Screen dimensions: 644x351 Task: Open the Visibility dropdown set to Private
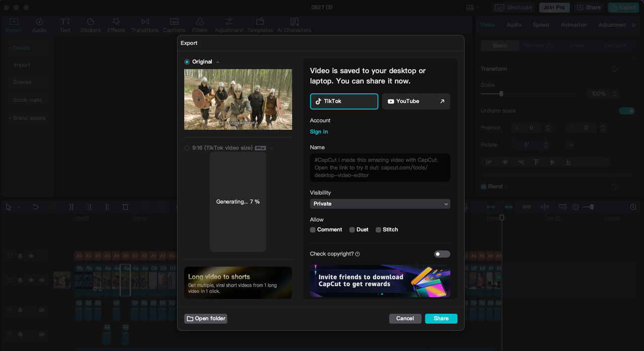coord(380,204)
